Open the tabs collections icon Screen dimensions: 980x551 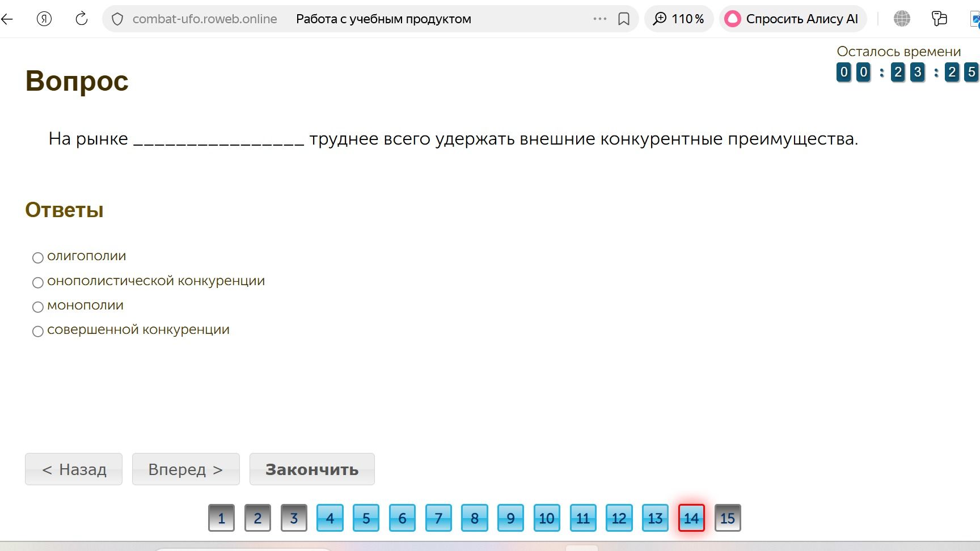coord(939,19)
